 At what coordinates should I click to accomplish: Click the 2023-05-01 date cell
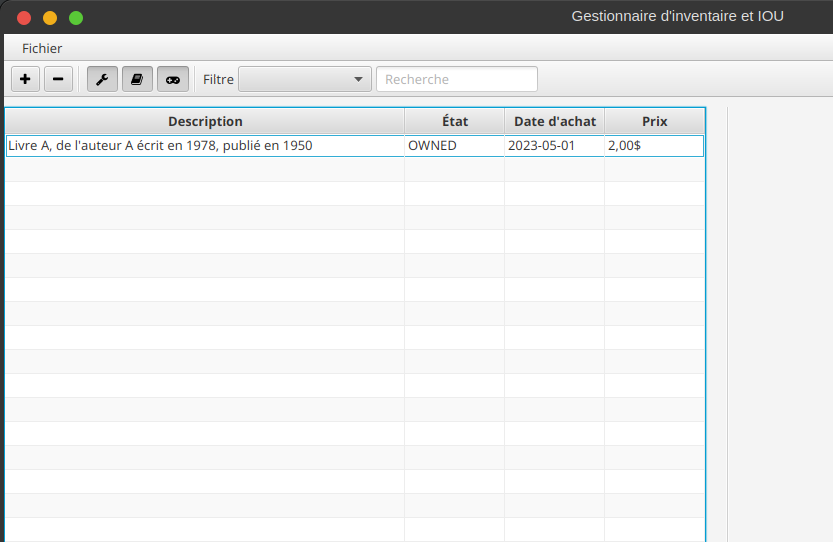pos(554,146)
